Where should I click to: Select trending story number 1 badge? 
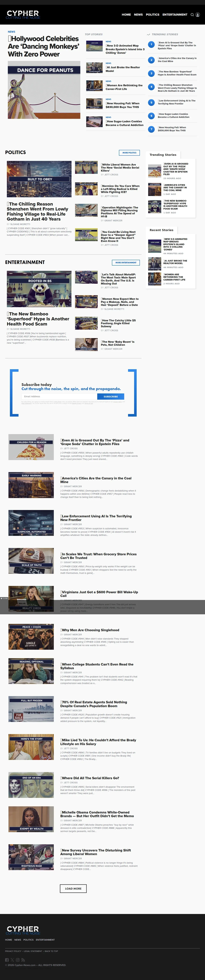[x=151, y=44]
